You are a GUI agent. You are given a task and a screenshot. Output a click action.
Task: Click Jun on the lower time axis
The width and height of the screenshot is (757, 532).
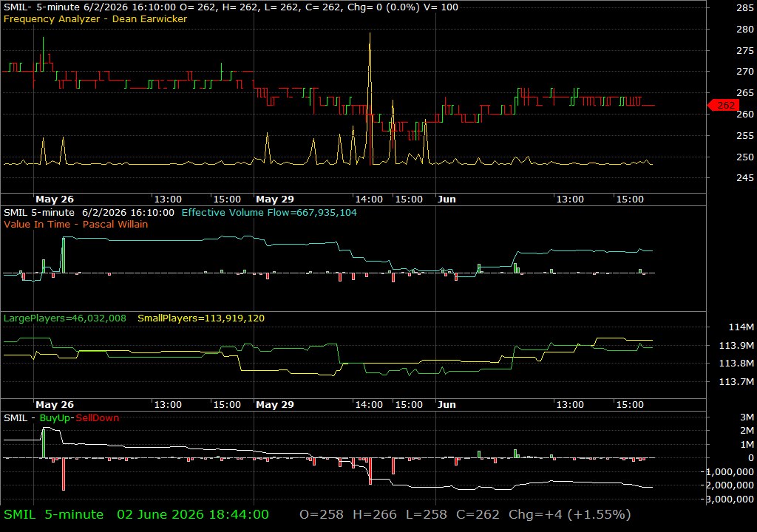[447, 405]
